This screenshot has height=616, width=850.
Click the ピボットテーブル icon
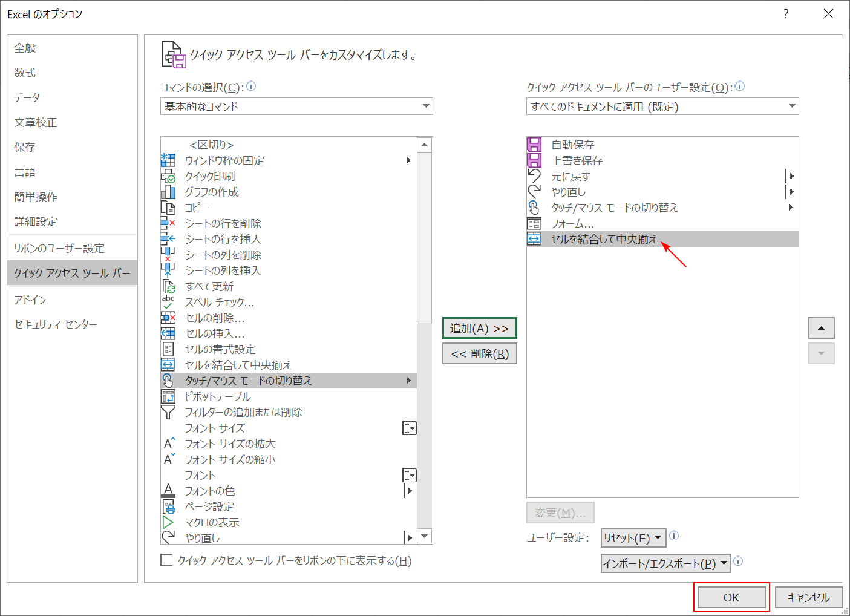tap(168, 396)
